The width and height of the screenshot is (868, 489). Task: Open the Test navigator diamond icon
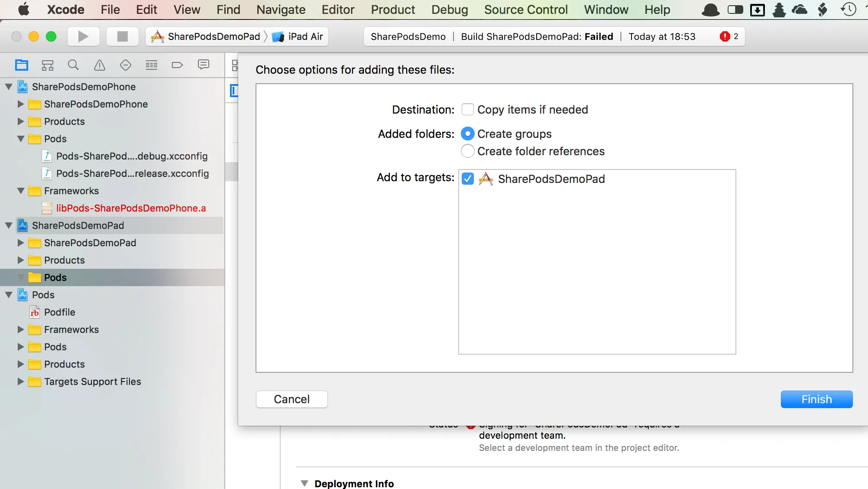point(126,65)
